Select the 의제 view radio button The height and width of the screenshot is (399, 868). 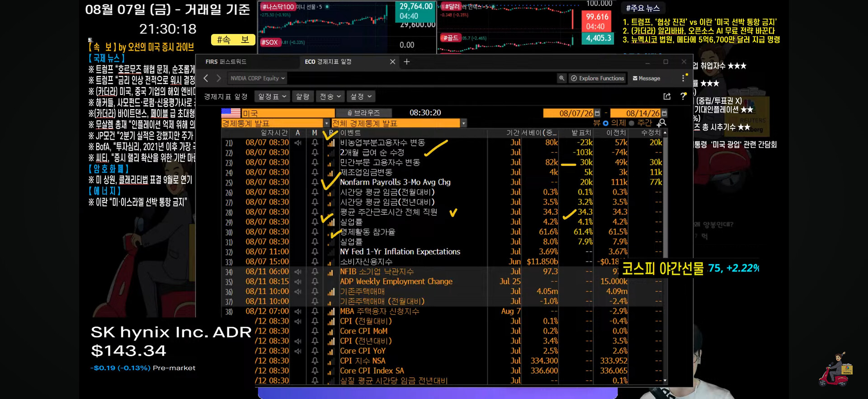pyautogui.click(x=606, y=123)
